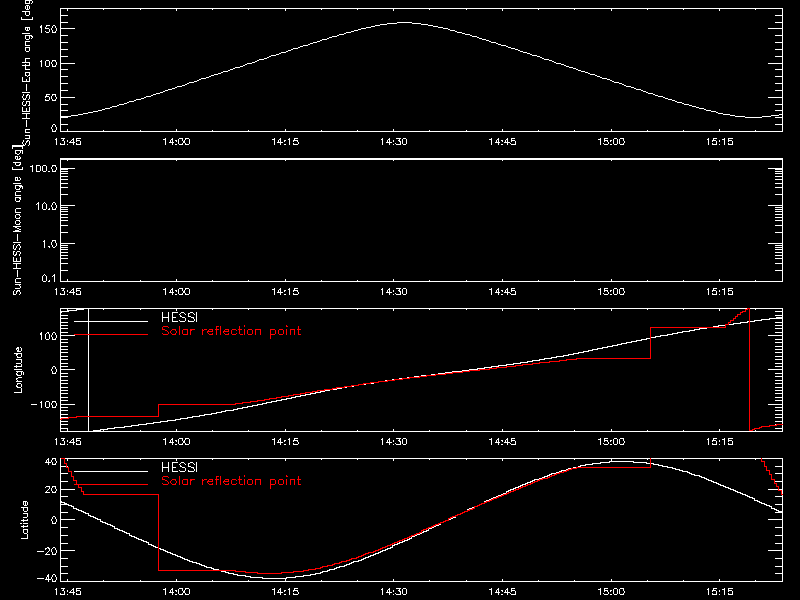Click 14:00 time label under Latitude plot
The width and height of the screenshot is (800, 600).
click(x=177, y=592)
